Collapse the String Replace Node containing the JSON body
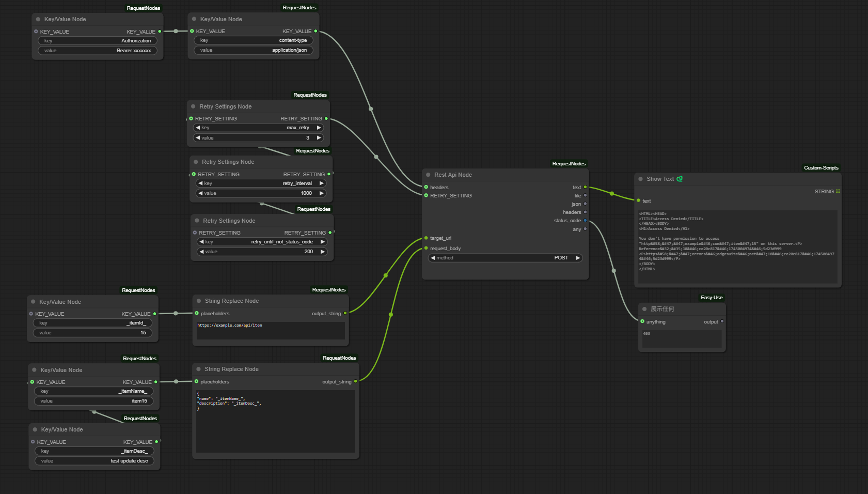The height and width of the screenshot is (494, 868). [199, 369]
